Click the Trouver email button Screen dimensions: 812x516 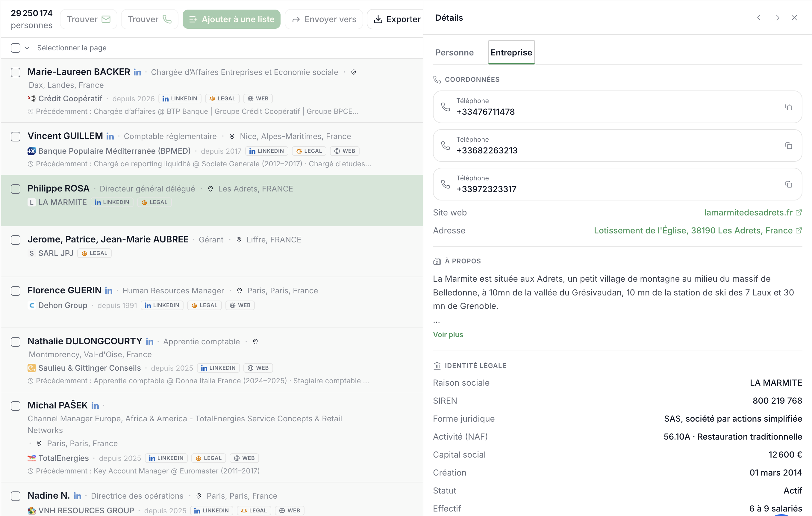tap(88, 19)
